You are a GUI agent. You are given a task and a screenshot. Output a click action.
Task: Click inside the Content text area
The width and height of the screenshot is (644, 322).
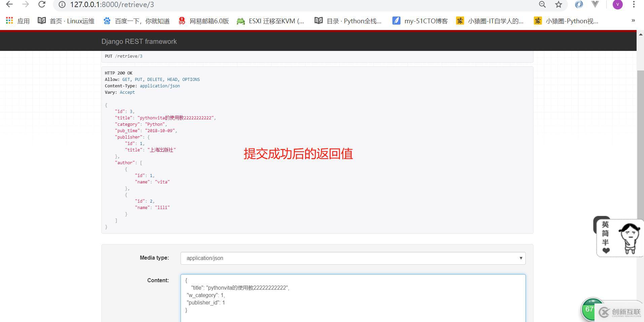pos(353,298)
